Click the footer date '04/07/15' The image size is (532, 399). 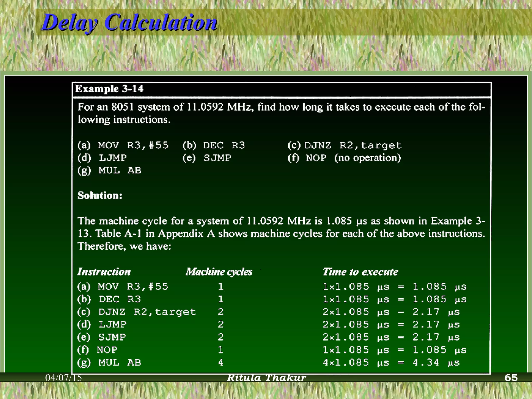[64, 378]
